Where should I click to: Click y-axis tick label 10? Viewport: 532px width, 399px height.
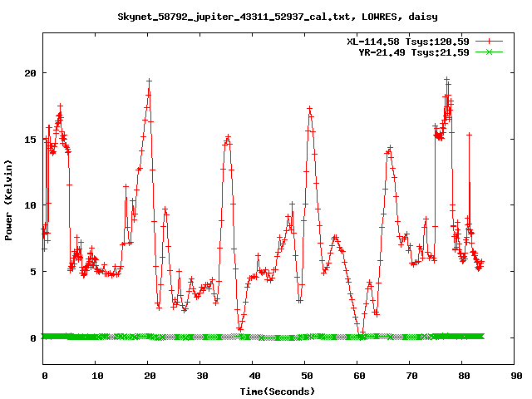pyautogui.click(x=30, y=205)
